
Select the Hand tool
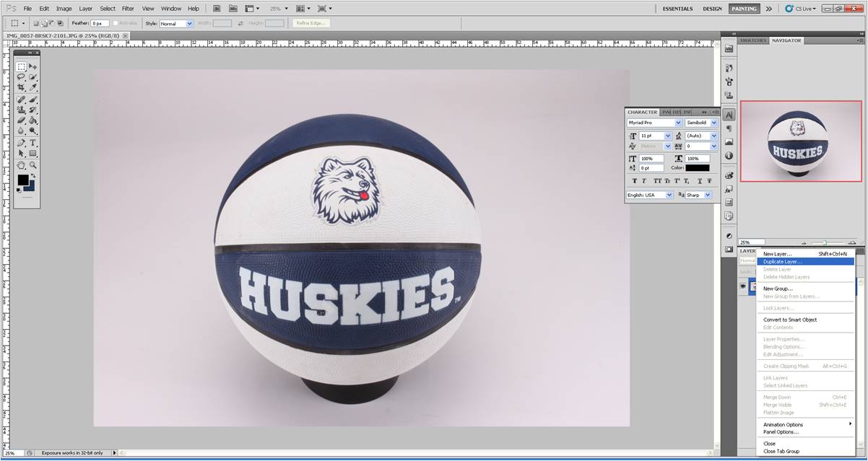(21, 165)
